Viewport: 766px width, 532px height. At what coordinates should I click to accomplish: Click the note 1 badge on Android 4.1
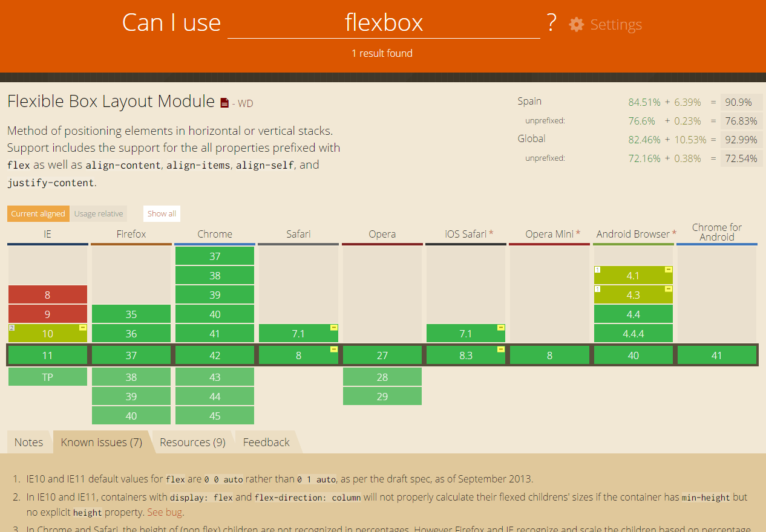coord(597,270)
